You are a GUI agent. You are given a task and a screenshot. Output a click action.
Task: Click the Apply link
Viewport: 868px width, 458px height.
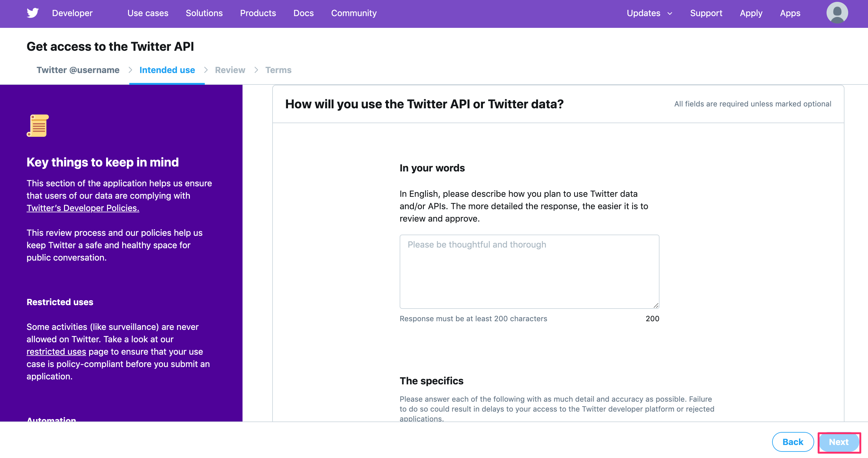pos(751,13)
